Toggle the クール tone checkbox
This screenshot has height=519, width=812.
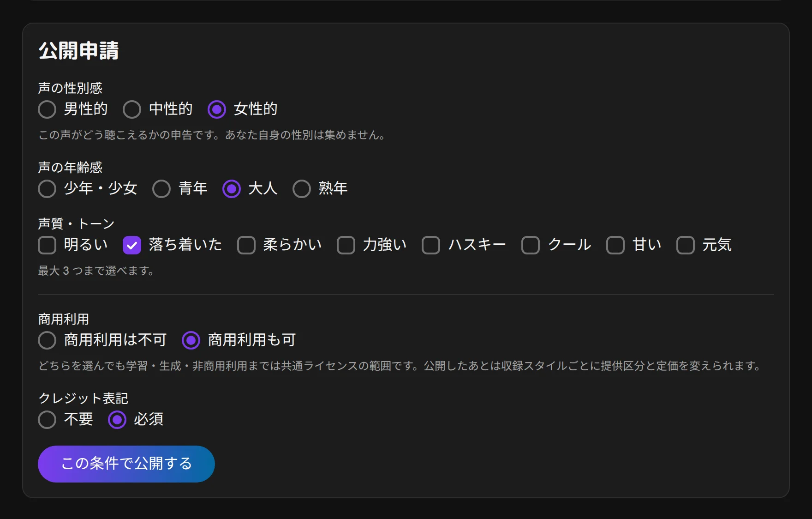point(531,245)
